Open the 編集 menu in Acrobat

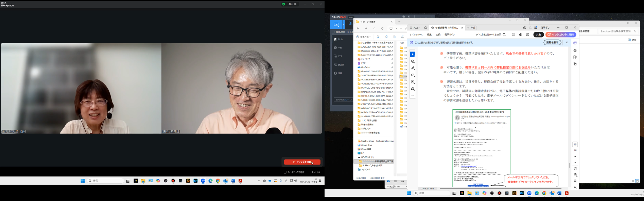click(429, 35)
